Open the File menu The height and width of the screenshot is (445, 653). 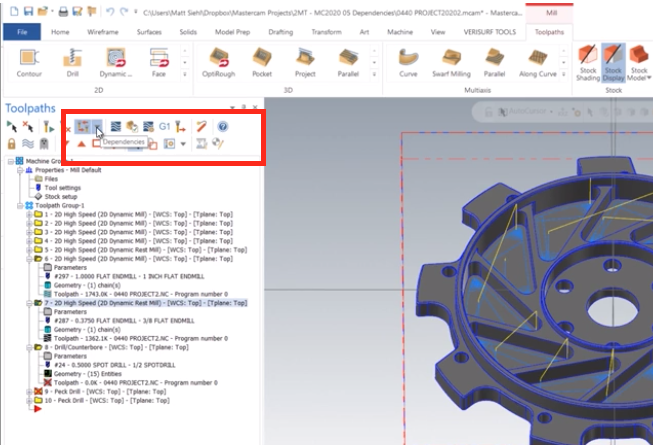point(22,32)
